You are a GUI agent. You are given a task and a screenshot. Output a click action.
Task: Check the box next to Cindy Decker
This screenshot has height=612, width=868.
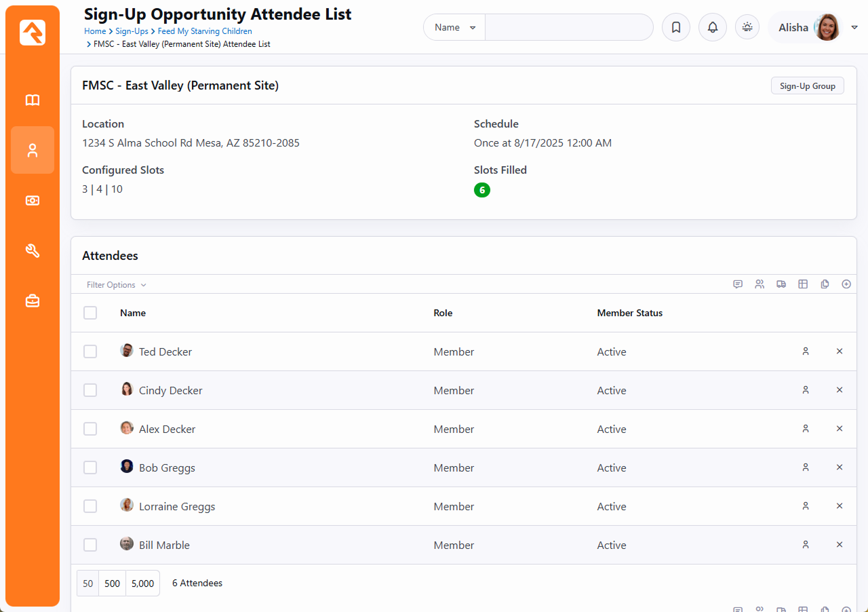coord(90,390)
